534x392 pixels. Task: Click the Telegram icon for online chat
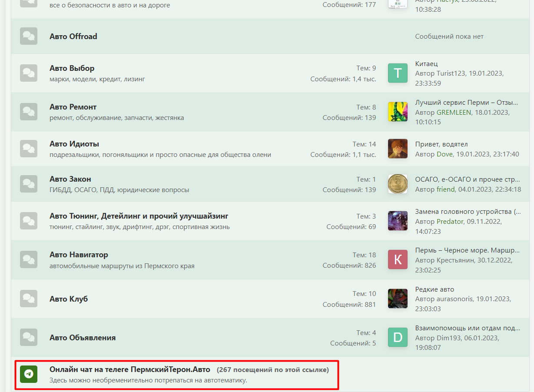pyautogui.click(x=29, y=374)
